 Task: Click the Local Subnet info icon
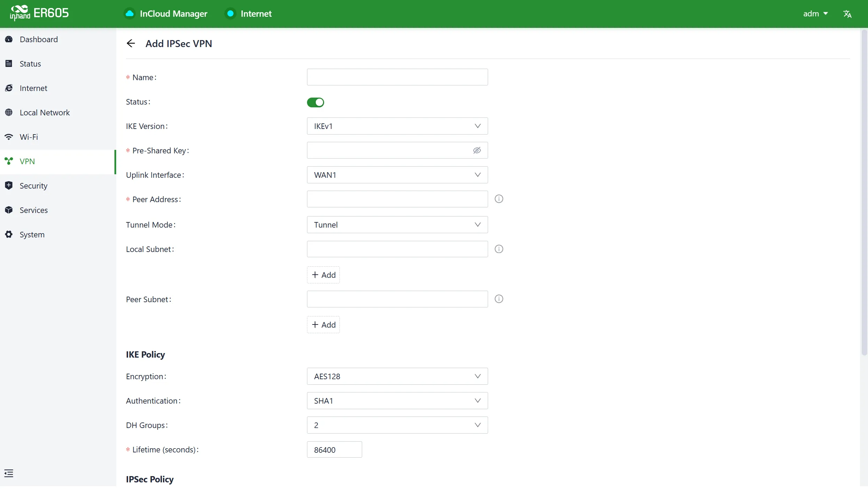(x=499, y=249)
